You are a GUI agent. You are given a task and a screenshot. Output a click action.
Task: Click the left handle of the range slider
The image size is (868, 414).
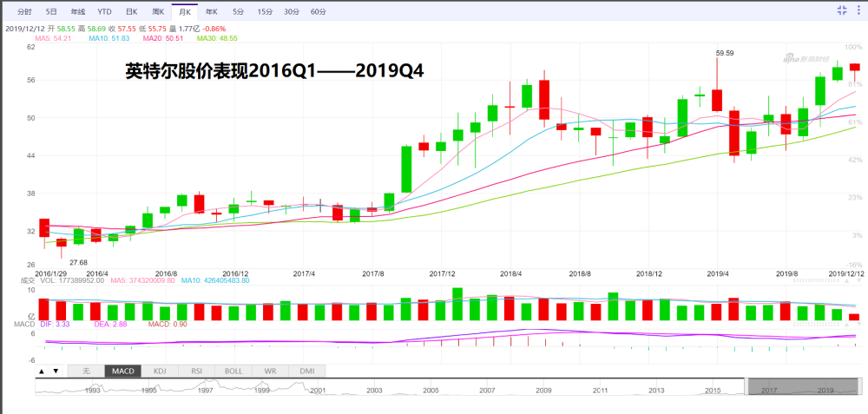tap(746, 385)
